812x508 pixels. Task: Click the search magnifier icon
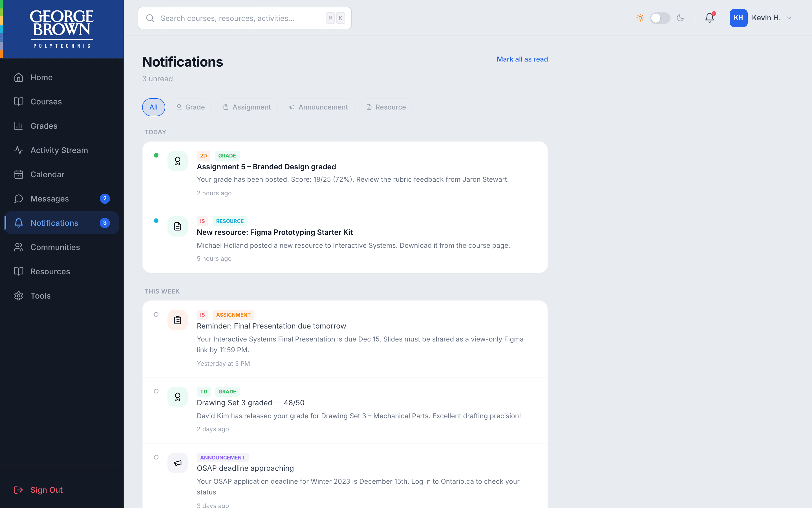[150, 18]
